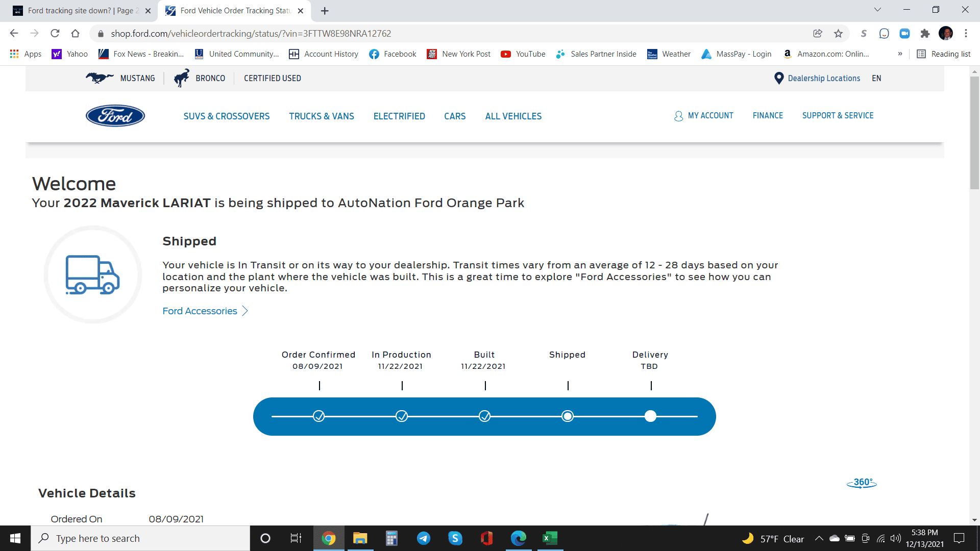Click the Shipped progress checkpoint
The height and width of the screenshot is (551, 980).
click(x=568, y=416)
